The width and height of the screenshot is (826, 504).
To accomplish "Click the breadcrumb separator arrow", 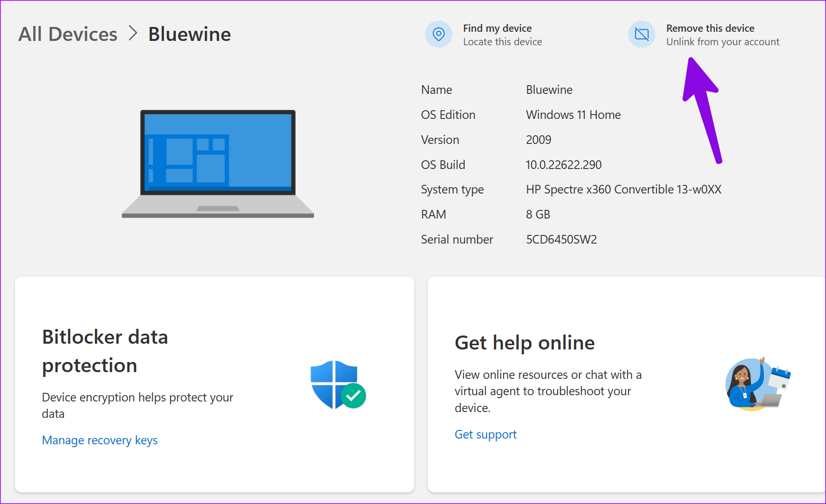I will pyautogui.click(x=131, y=34).
